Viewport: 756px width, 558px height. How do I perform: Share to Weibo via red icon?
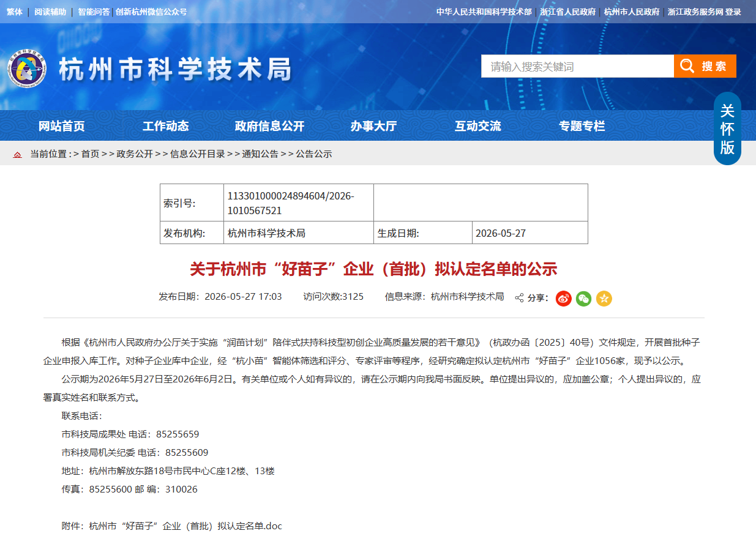coord(563,298)
